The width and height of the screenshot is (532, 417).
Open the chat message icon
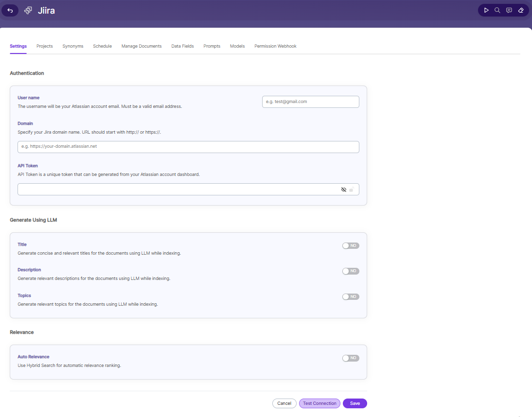pos(509,10)
